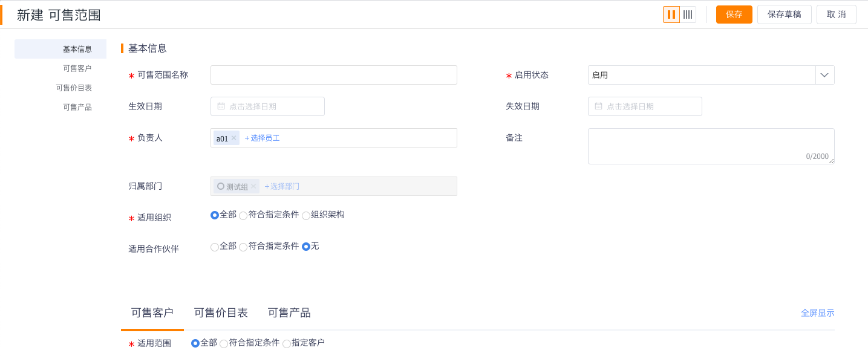Screen dimensions: 868x356
Task: Remove a01 tag from 负责人 field
Action: point(233,138)
